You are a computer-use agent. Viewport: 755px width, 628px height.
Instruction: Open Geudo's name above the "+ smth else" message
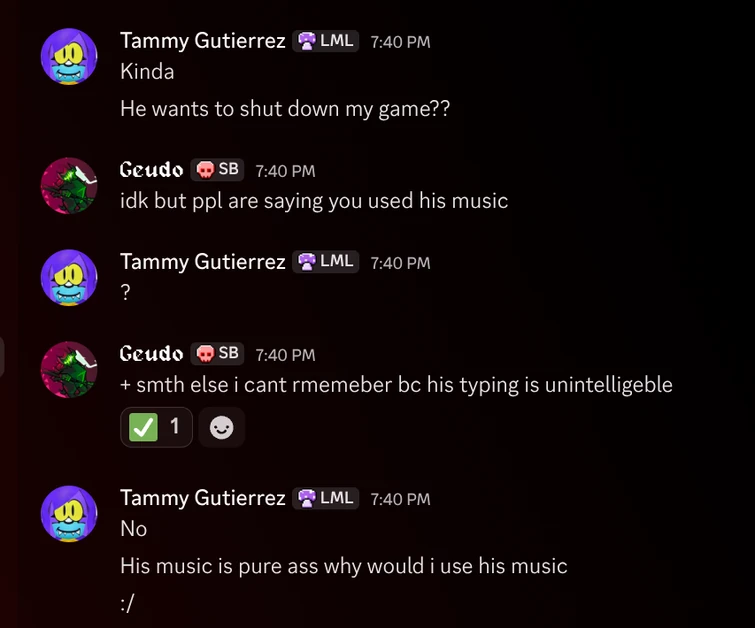pyautogui.click(x=151, y=354)
